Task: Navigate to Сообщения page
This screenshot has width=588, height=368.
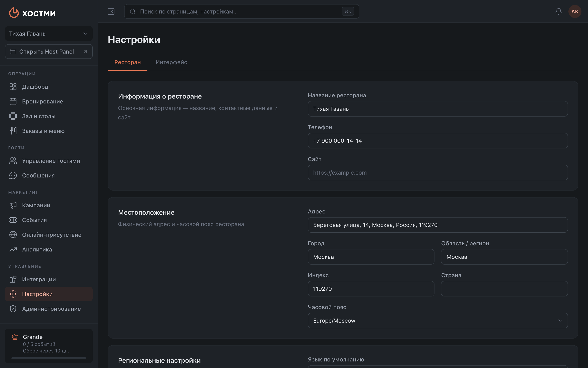Action: coord(49,175)
